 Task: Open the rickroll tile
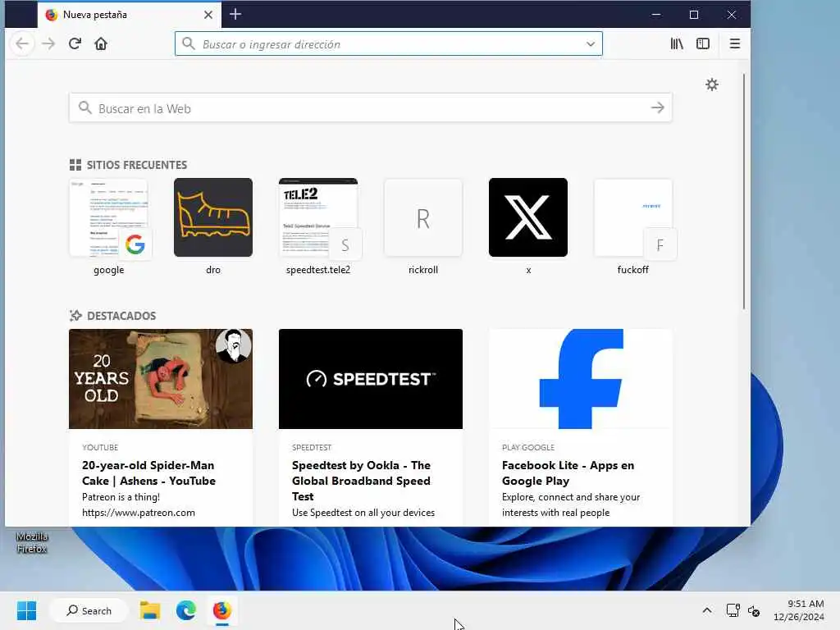(x=423, y=217)
